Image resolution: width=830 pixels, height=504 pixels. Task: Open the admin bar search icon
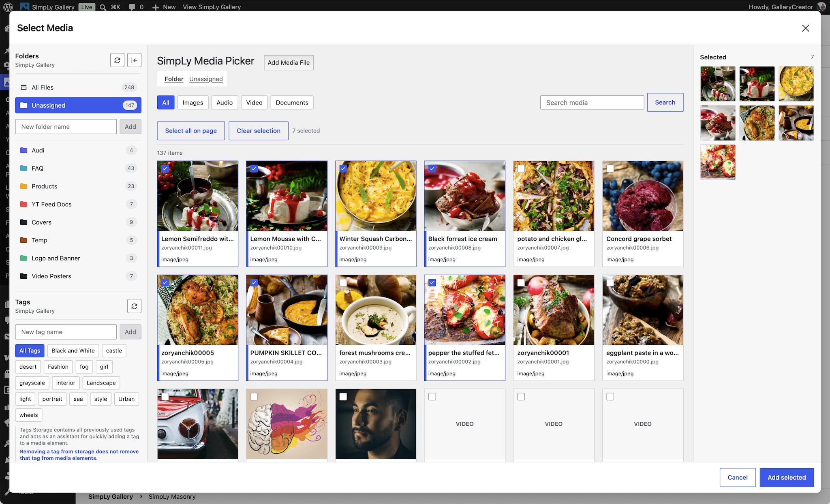click(103, 7)
